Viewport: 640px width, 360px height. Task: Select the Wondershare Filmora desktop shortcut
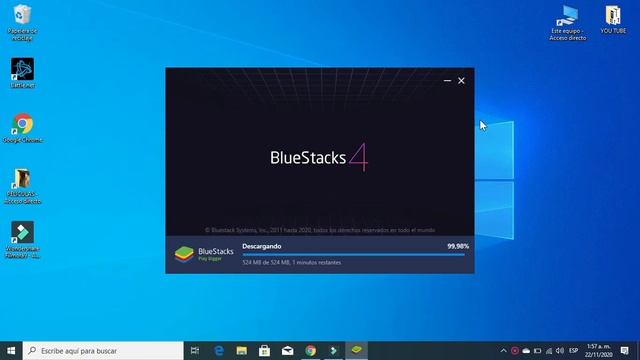pos(22,240)
